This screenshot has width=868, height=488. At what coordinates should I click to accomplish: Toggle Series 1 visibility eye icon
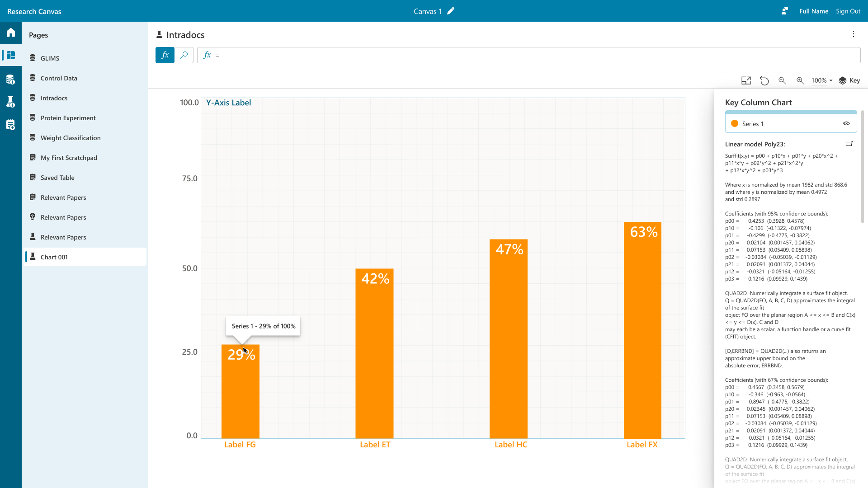point(846,124)
